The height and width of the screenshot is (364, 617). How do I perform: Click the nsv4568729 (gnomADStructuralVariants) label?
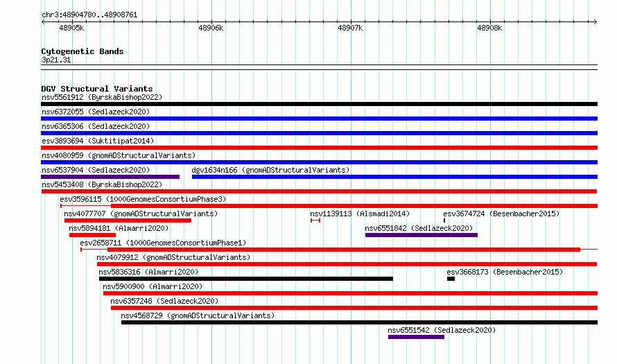(x=198, y=315)
